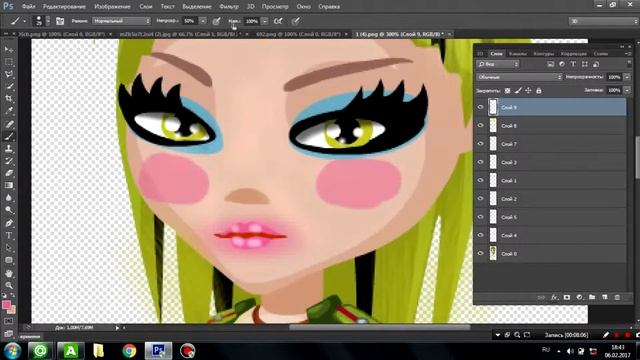This screenshot has width=640, height=360.
Task: Switch to the 692.jpg document tab
Action: (x=298, y=34)
